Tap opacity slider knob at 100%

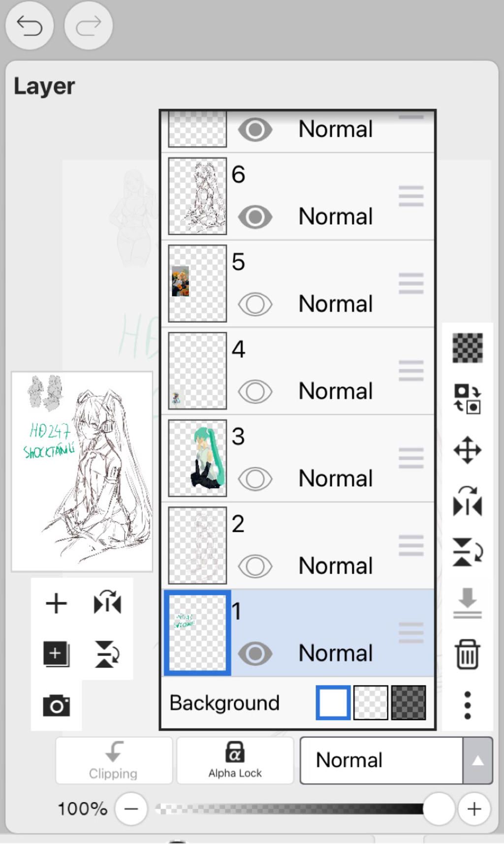[x=438, y=809]
